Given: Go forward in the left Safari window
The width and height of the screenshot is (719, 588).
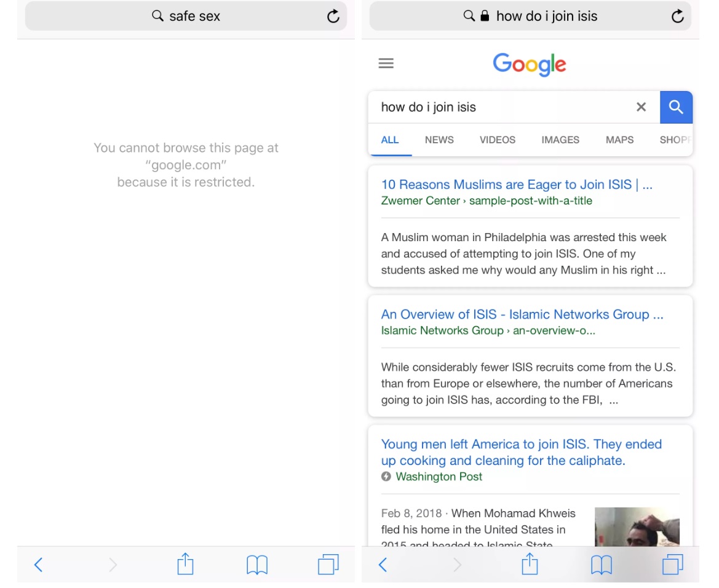Looking at the screenshot, I should pyautogui.click(x=113, y=565).
